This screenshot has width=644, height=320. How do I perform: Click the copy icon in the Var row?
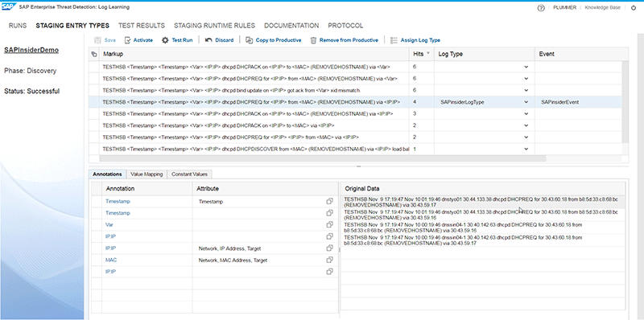[x=329, y=225]
